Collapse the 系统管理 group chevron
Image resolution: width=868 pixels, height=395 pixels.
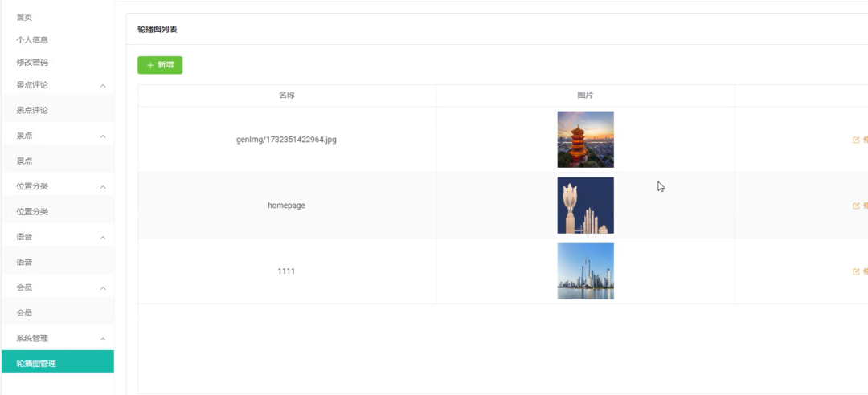[103, 339]
